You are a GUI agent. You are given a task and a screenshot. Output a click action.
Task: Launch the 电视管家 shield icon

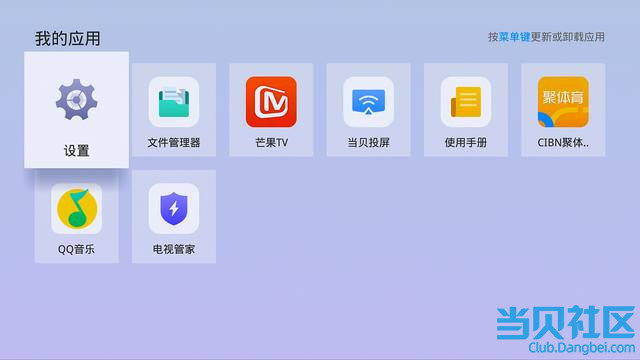(x=174, y=209)
